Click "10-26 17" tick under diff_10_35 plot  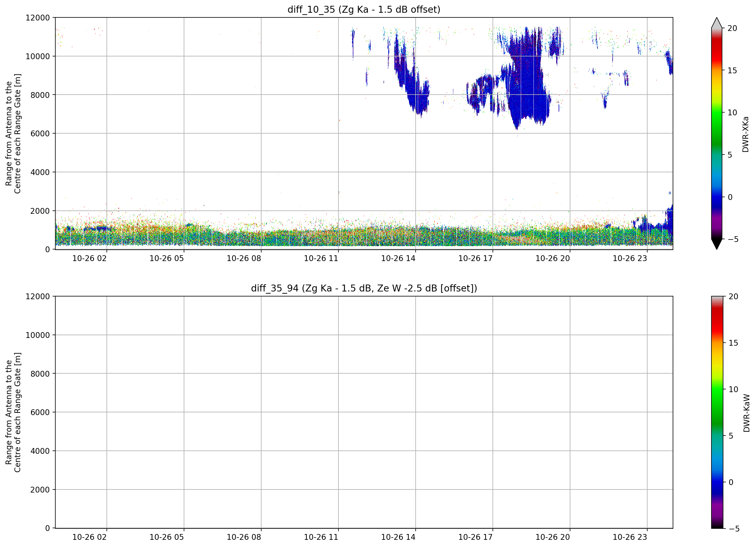click(475, 259)
